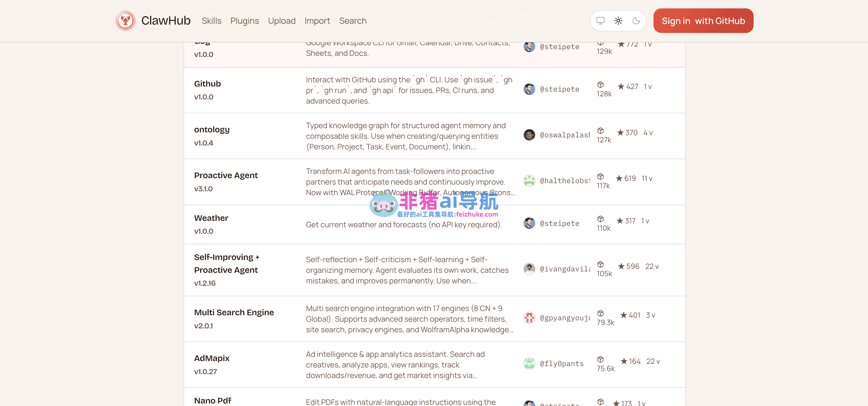Click version v2.0.1 under Multi Search Engine
This screenshot has width=868, height=406.
pos(203,326)
